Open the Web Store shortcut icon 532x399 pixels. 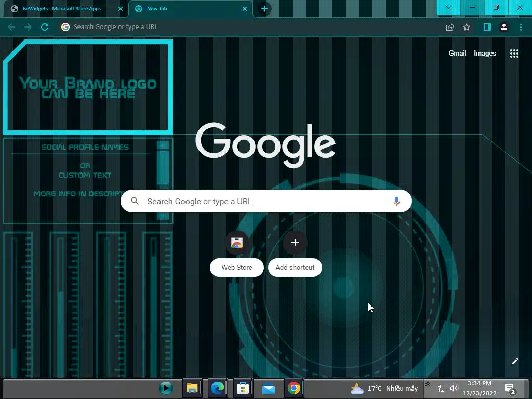[237, 243]
